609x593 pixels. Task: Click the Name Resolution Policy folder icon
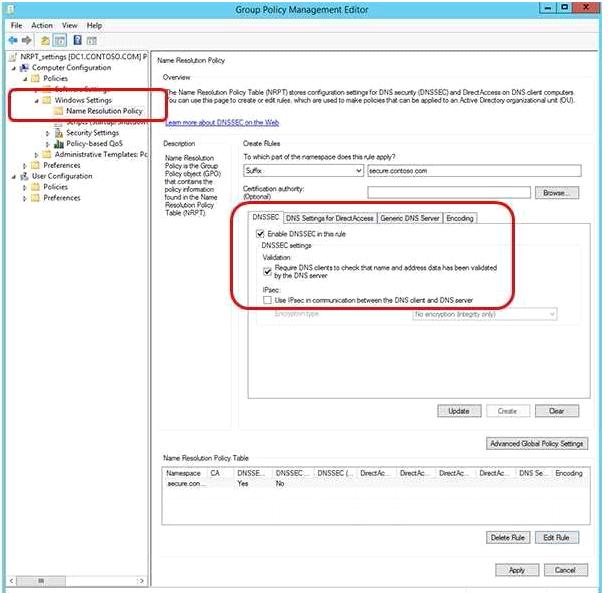click(59, 111)
